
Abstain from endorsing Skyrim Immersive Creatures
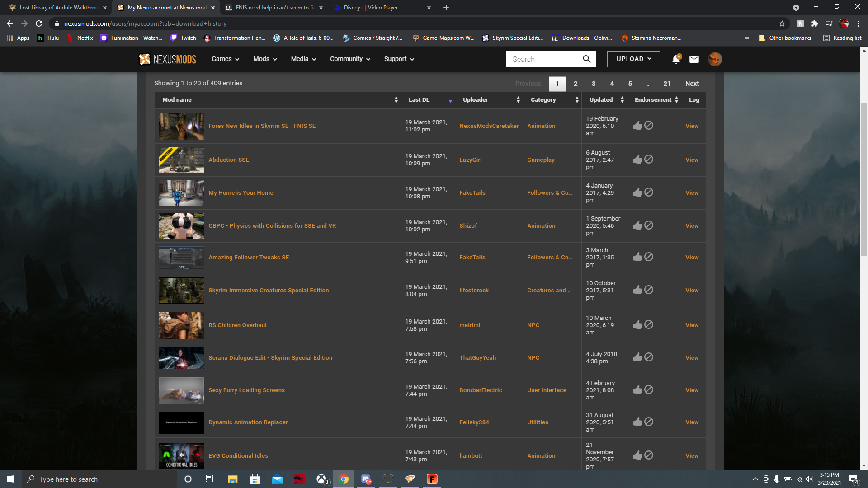point(649,290)
